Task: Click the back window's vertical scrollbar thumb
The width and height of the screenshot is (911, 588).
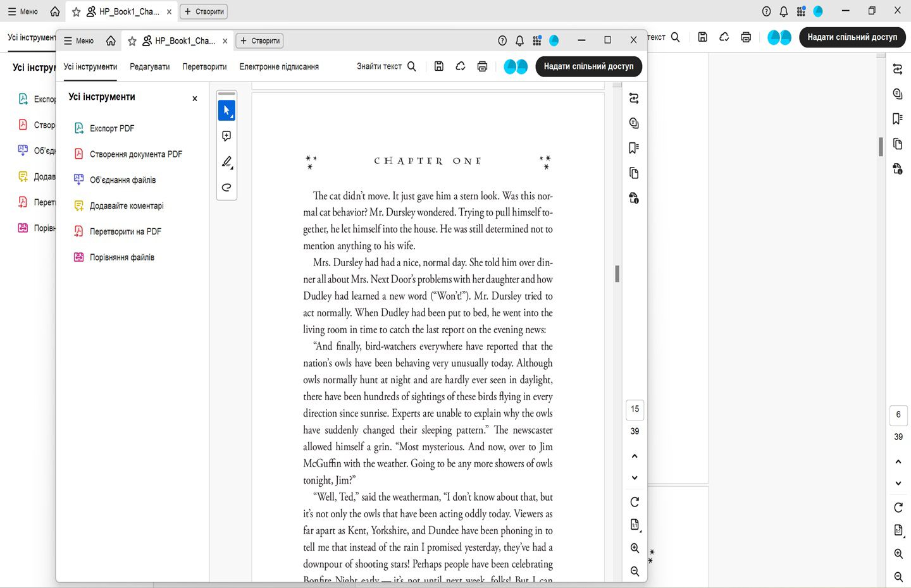Action: 881,147
